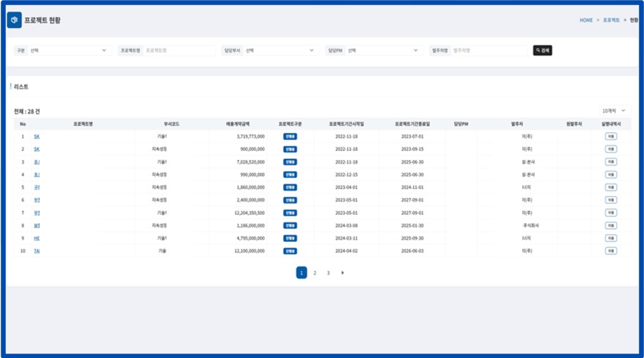
Task: Open the HE project link in row 9
Action: coord(37,238)
